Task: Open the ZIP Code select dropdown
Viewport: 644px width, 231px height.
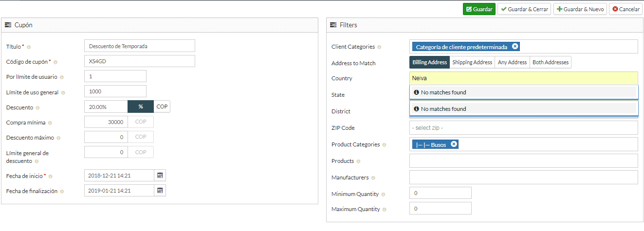Action: pos(523,128)
